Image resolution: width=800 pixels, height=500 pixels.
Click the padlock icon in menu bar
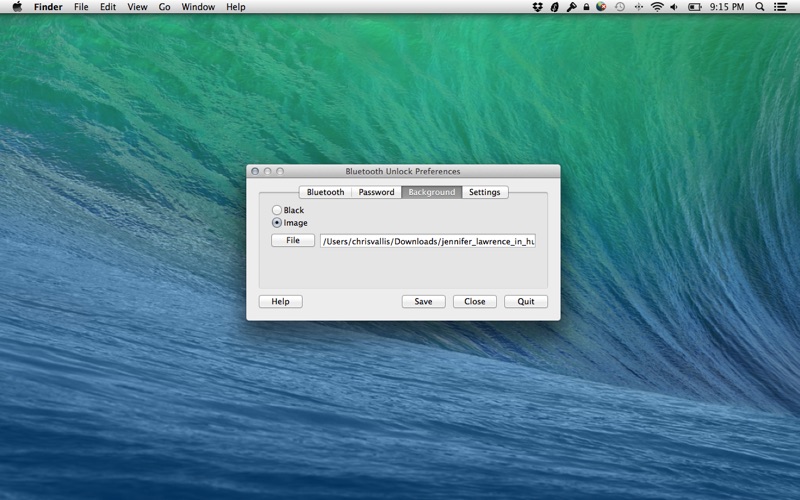coord(586,7)
